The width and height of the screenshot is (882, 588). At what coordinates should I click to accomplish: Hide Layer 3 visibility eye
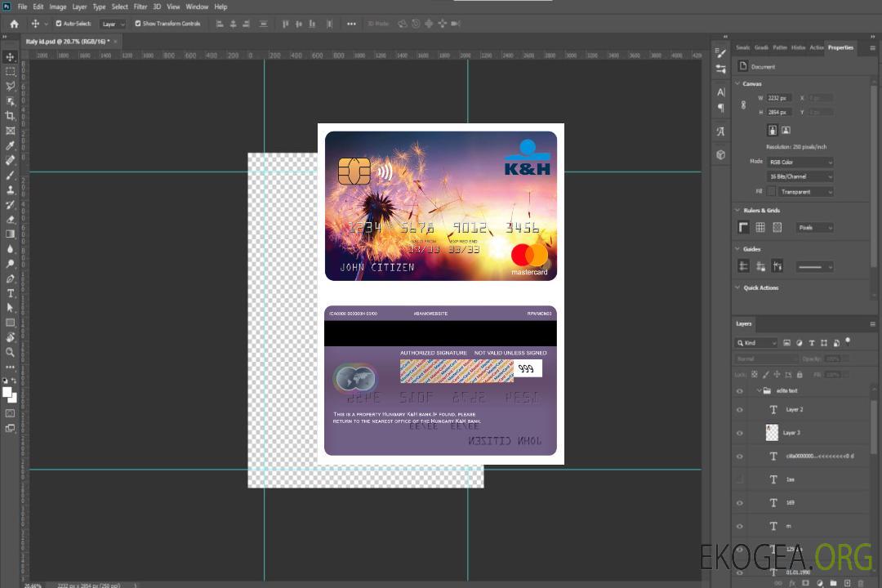tap(740, 434)
